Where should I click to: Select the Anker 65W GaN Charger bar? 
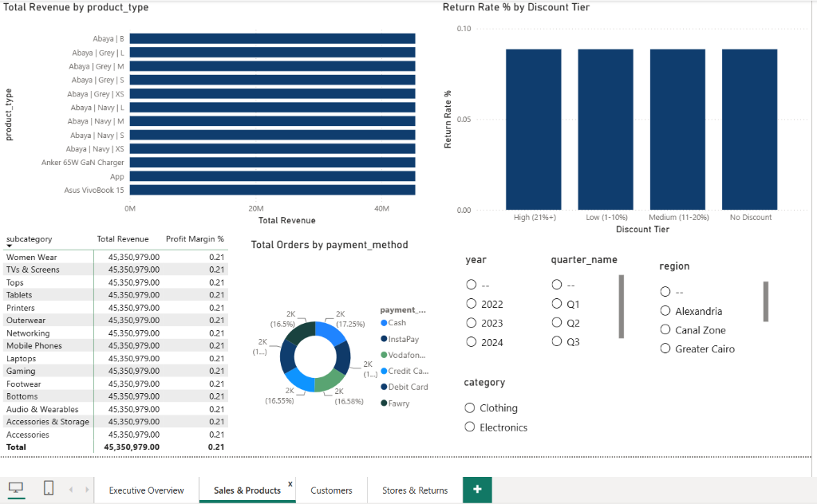pyautogui.click(x=273, y=163)
